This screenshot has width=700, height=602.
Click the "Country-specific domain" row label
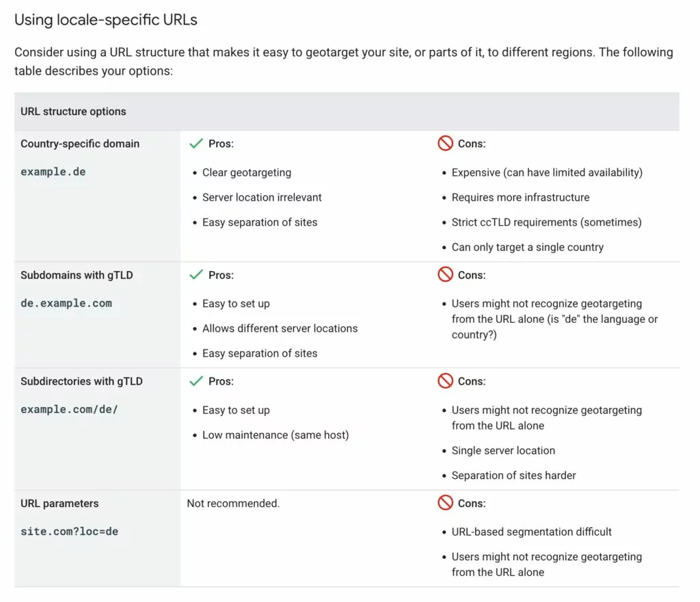point(80,144)
